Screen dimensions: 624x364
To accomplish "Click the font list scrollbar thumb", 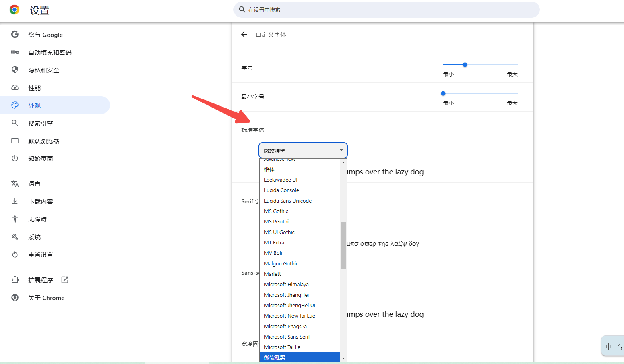I will 343,245.
